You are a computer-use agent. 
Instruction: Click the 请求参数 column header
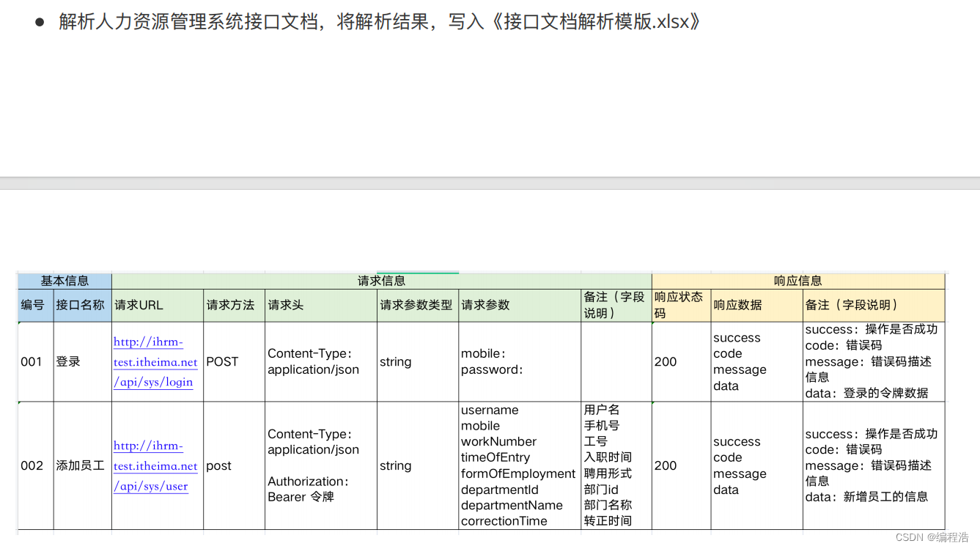[520, 305]
